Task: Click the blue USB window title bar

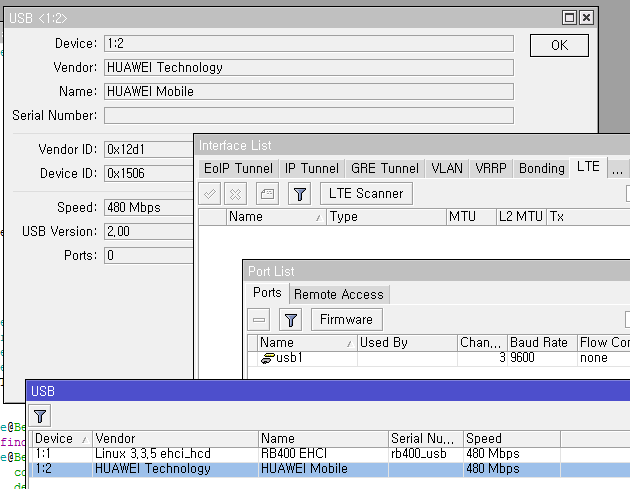Action: [328, 391]
